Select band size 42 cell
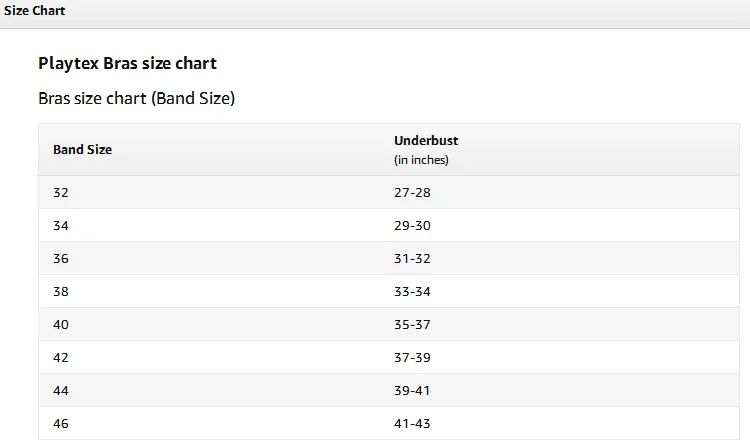 [x=61, y=357]
